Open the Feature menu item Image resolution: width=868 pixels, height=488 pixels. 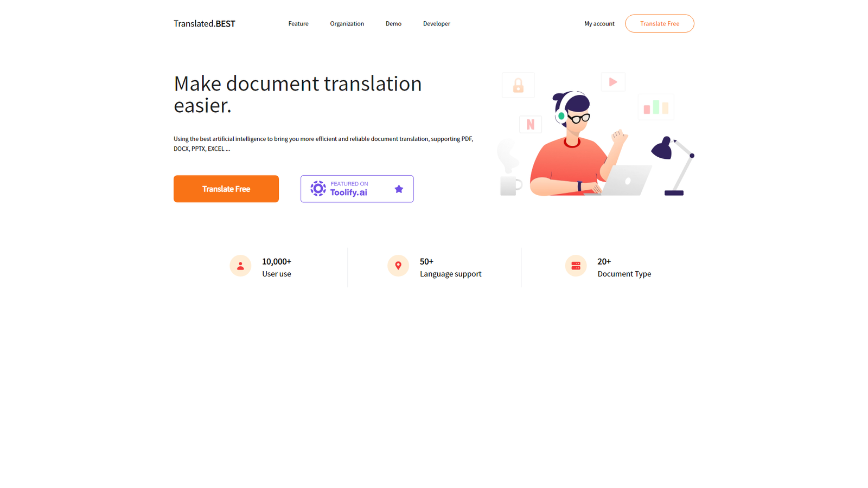point(298,23)
